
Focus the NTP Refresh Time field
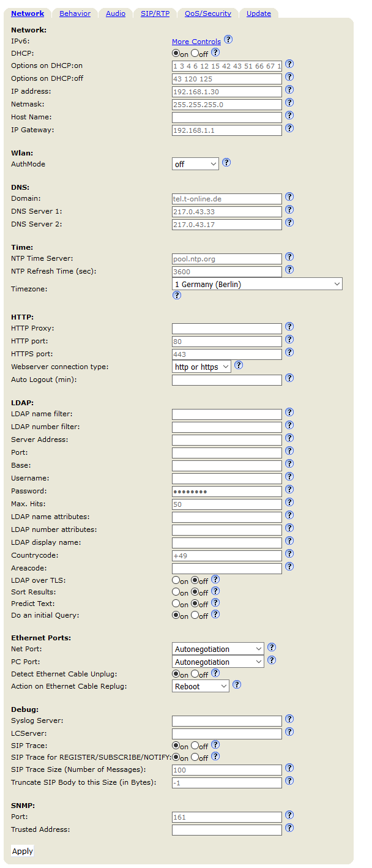(227, 271)
